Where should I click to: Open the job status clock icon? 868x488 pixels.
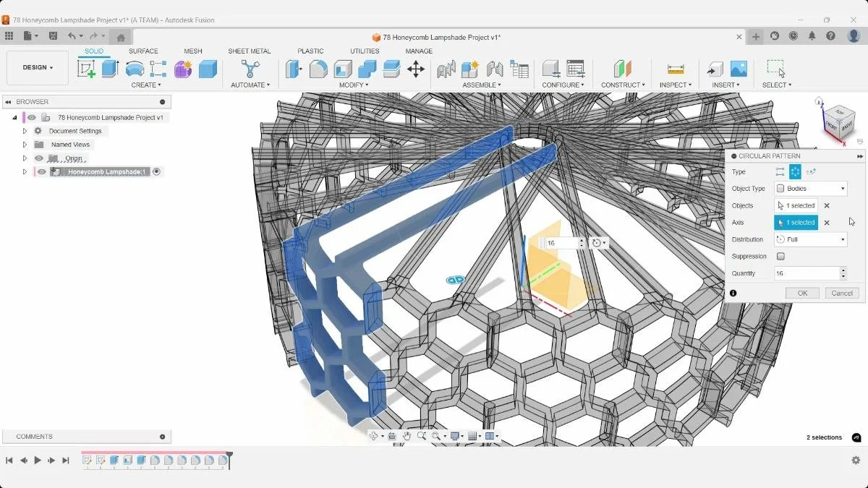tap(793, 36)
